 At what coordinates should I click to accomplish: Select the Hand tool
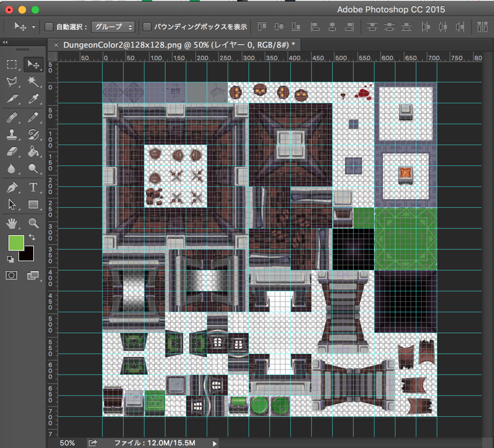[12, 223]
